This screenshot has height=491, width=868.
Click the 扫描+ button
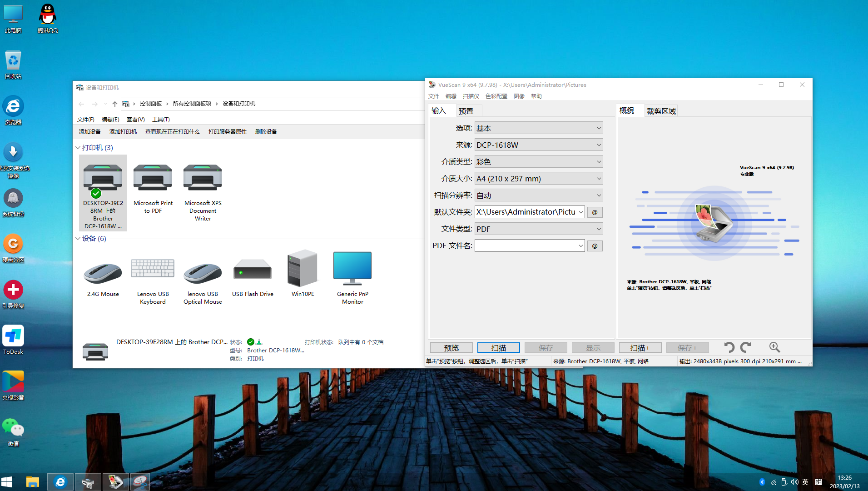pos(640,348)
